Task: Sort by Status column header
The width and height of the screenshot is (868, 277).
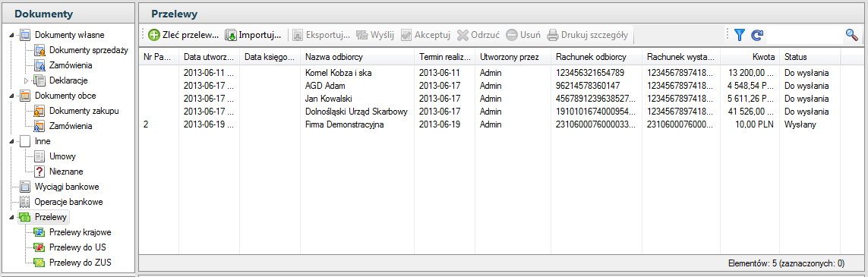Action: (x=810, y=57)
